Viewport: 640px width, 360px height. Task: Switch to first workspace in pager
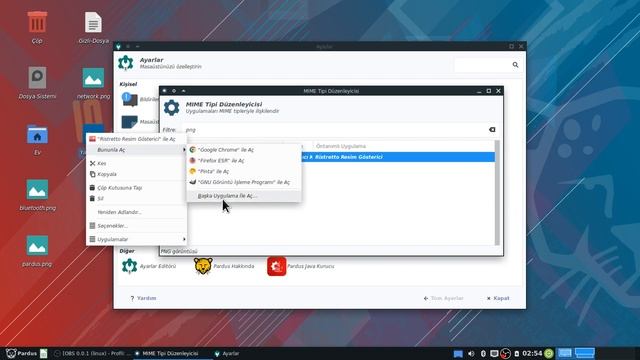[565, 353]
